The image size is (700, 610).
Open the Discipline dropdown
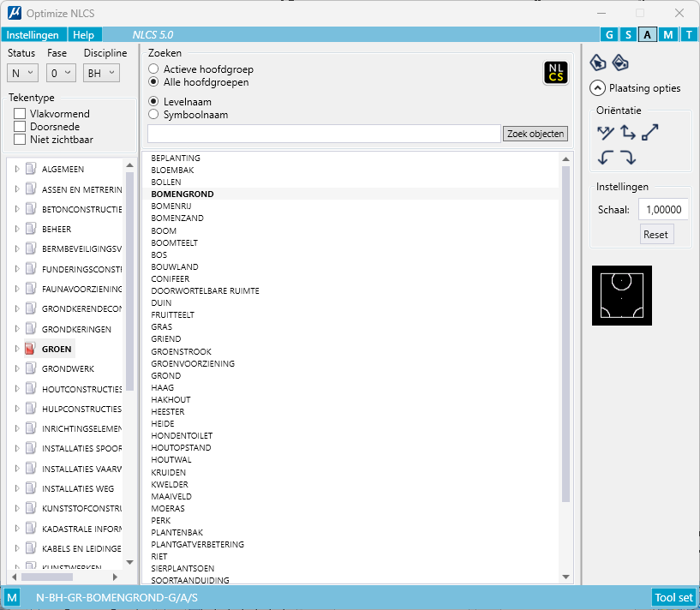tap(101, 73)
